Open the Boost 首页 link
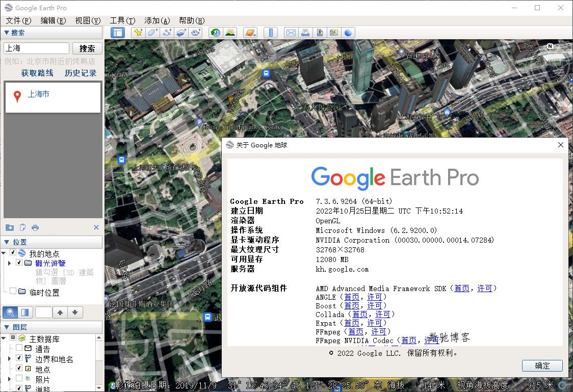The height and width of the screenshot is (392, 573). click(352, 306)
